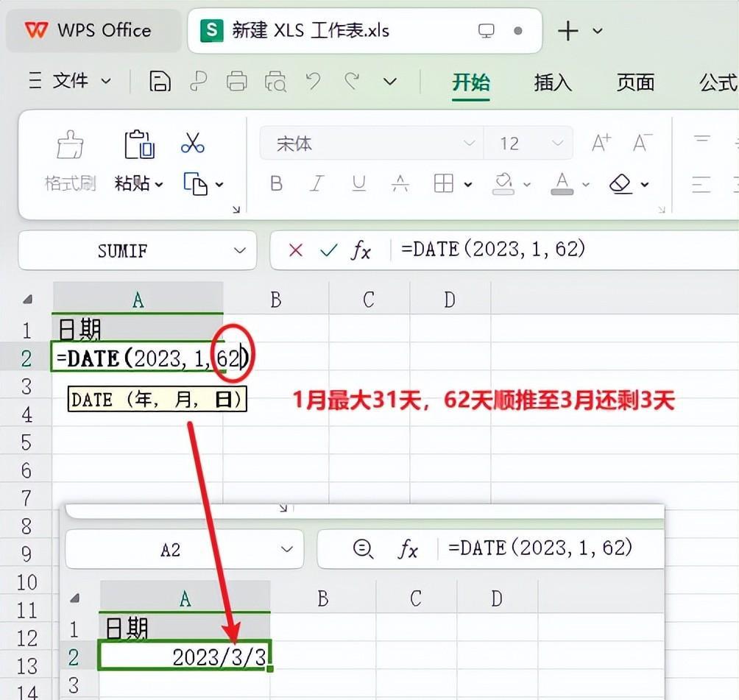Click the Print Preview icon
739x700 pixels.
pos(275,81)
